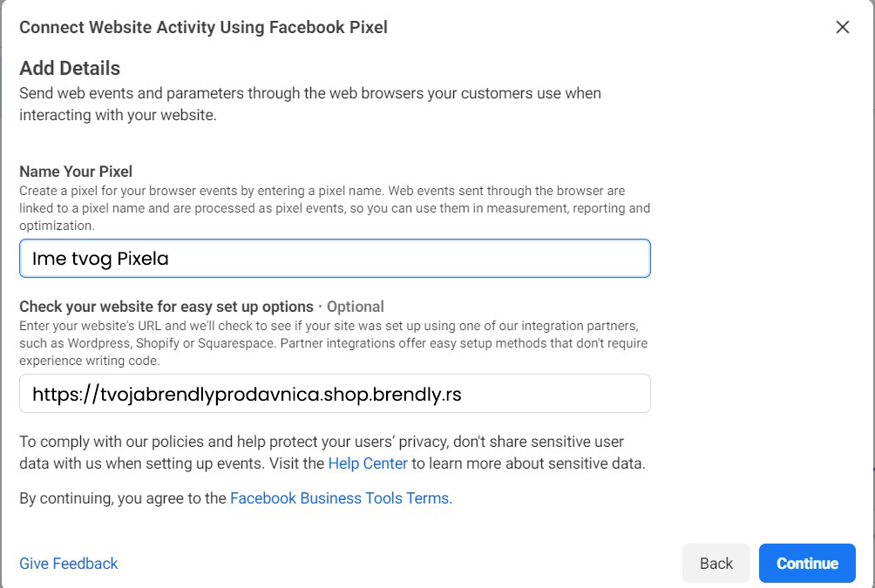
Task: Click the Add Details heading
Action: pos(70,68)
